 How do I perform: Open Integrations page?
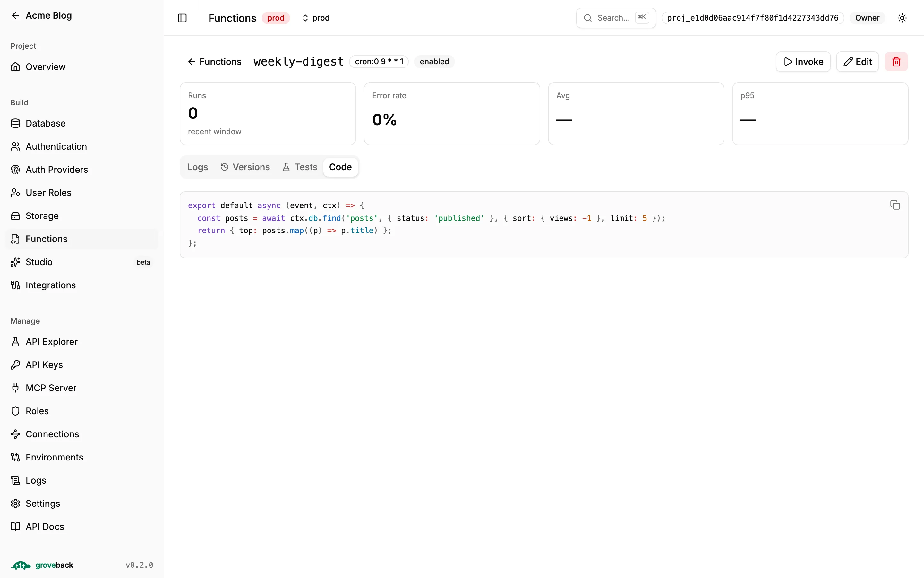click(x=82, y=285)
